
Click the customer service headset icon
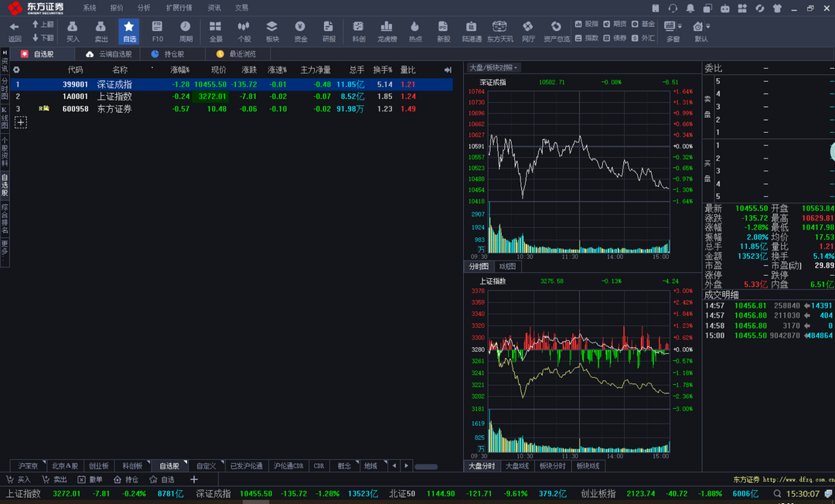point(673,8)
